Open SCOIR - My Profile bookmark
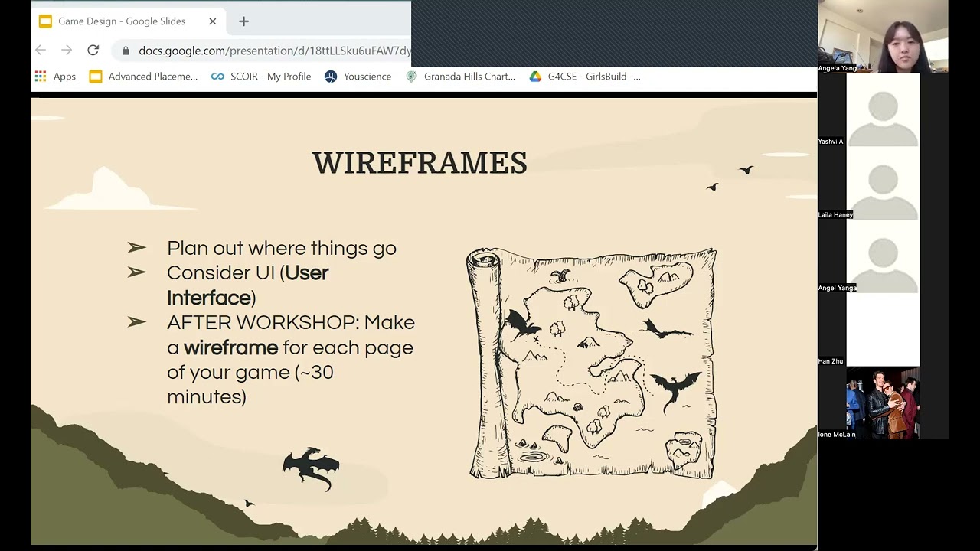The height and width of the screenshot is (551, 980). 261,77
